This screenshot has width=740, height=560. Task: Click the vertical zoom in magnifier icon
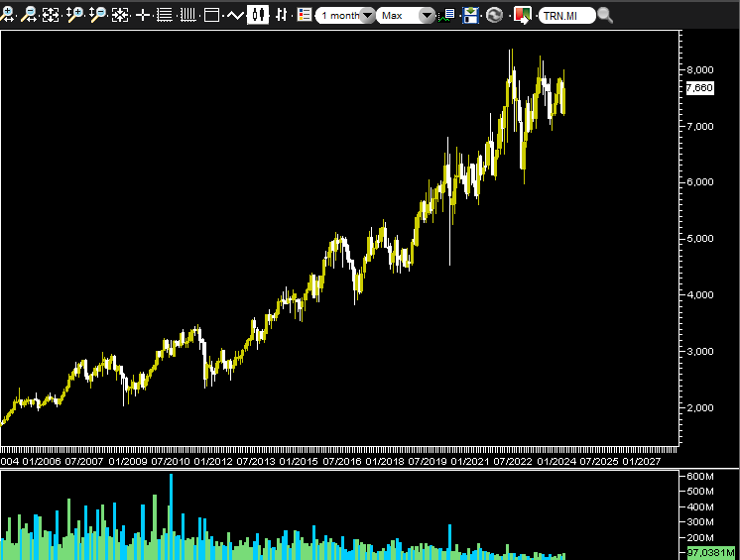pos(74,15)
